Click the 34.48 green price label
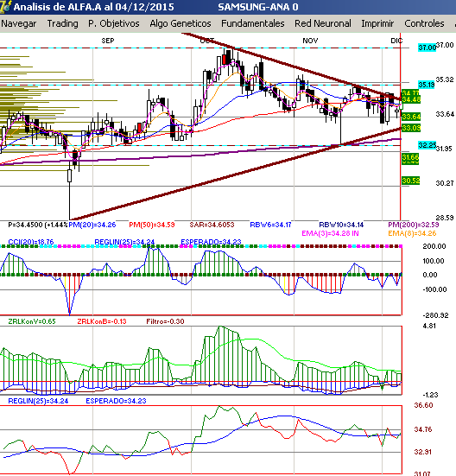Image resolution: width=456 pixels, height=476 pixels. (411, 99)
